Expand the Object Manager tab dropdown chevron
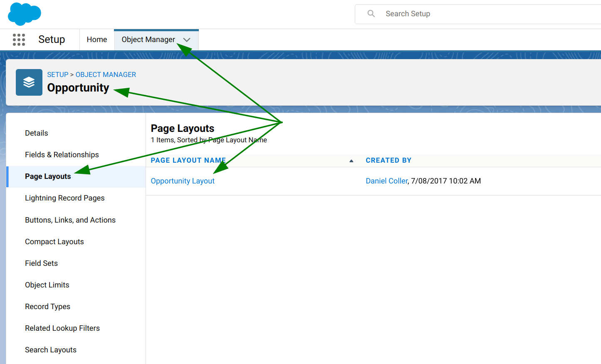Viewport: 601px width, 364px height. pos(187,40)
